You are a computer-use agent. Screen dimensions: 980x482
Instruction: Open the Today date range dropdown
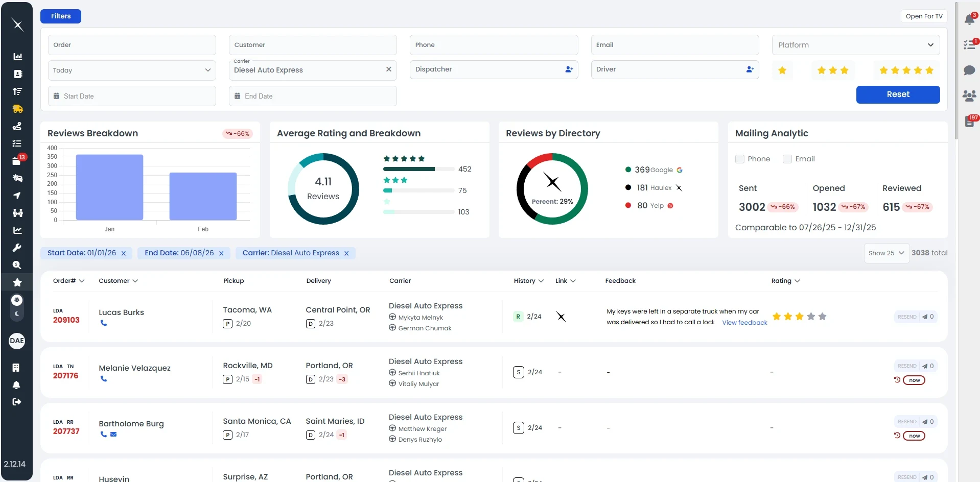click(132, 70)
